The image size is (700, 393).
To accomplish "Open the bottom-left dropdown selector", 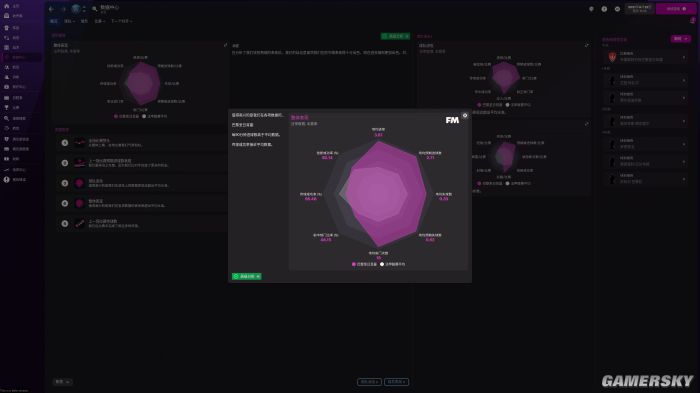I will click(62, 382).
